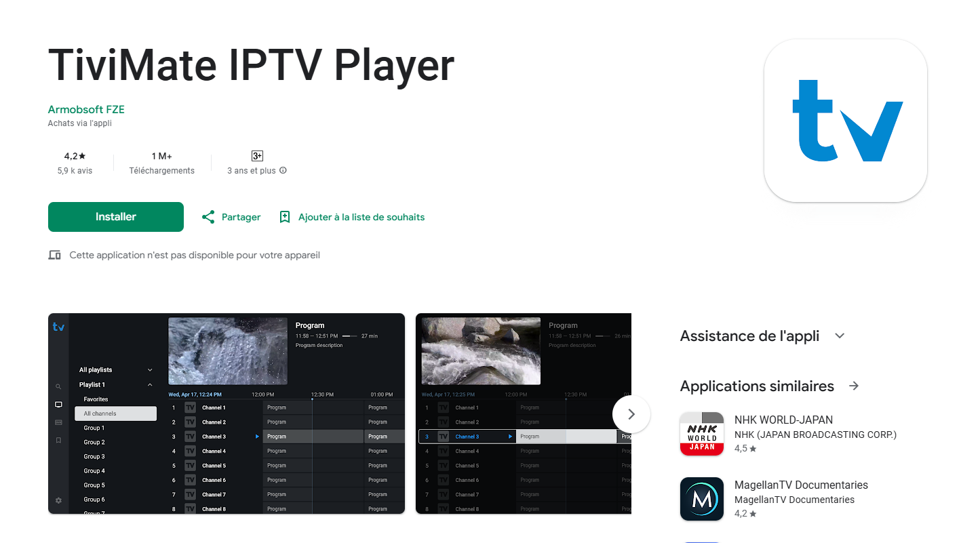Click the 5,9 k avis reviews count

coord(75,171)
